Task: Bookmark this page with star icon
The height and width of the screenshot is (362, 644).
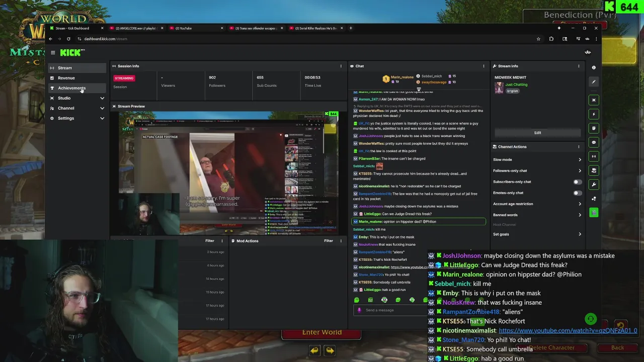Action: pos(538,39)
